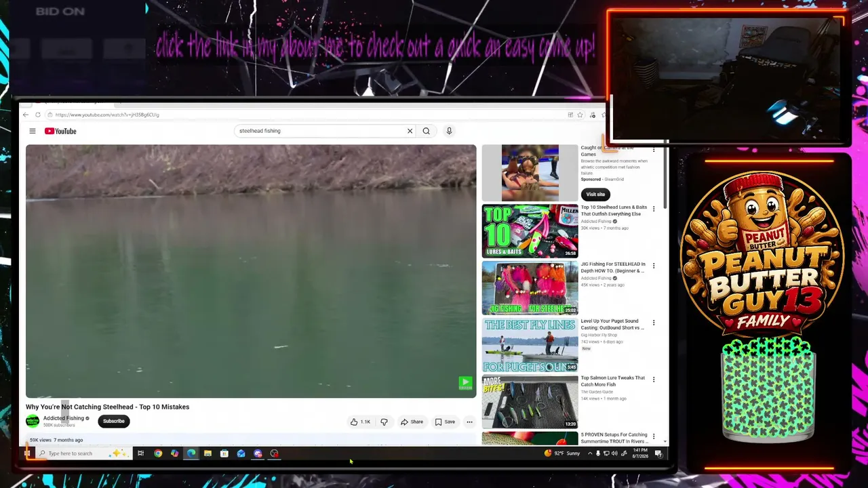Open the Mail app on taskbar

241,453
